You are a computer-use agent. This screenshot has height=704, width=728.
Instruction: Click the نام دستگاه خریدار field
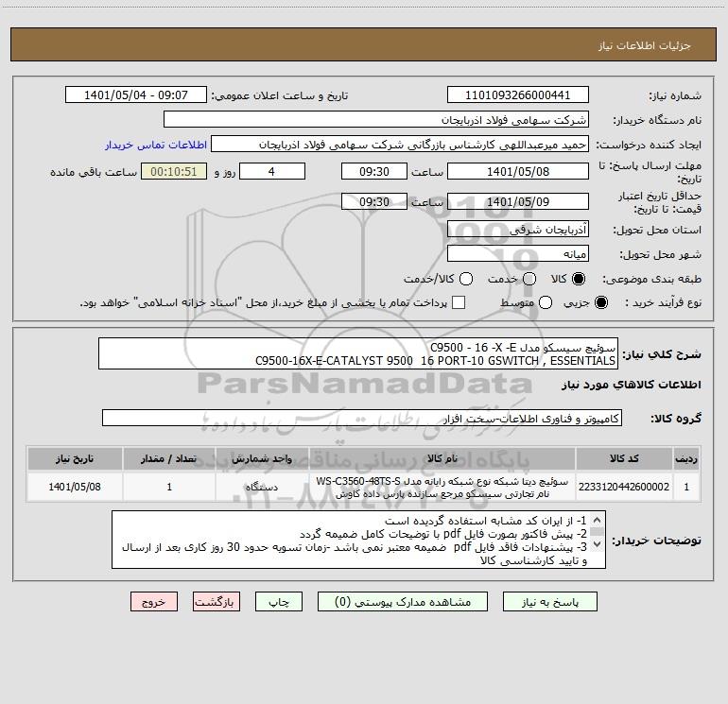376,119
